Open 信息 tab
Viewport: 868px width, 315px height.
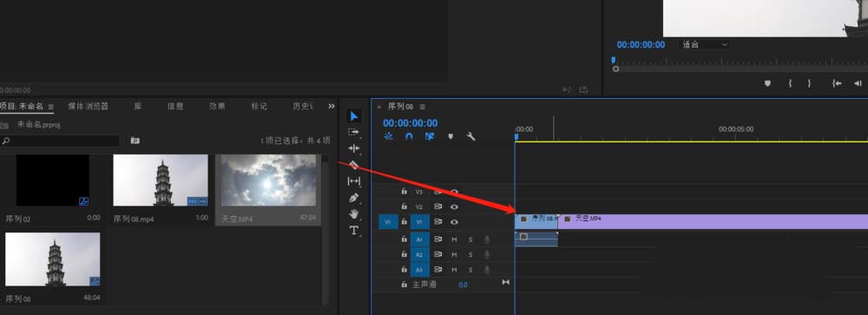click(x=175, y=106)
